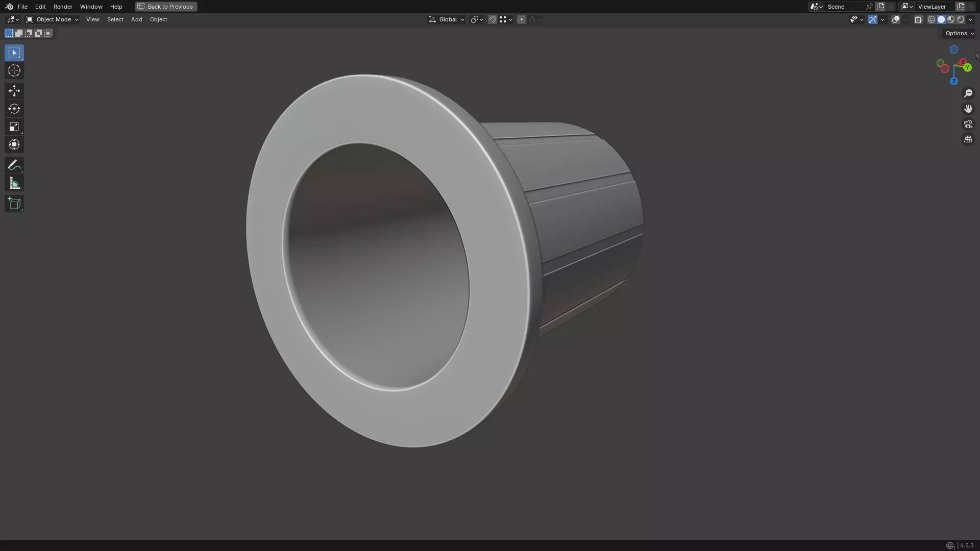Expand the sidebar arrow at viewport edge
Viewport: 980px width, 551px height.
click(977, 56)
